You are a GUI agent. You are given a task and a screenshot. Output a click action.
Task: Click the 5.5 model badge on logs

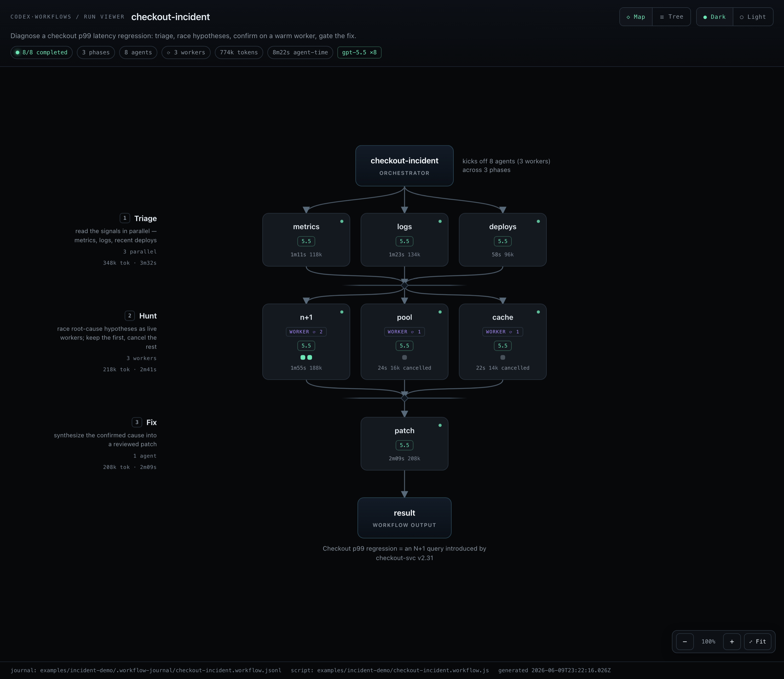pos(405,241)
